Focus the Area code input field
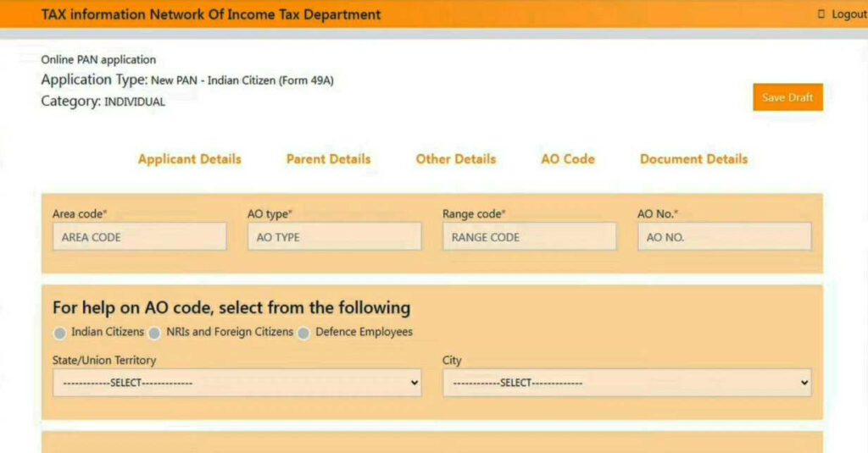 [x=140, y=237]
